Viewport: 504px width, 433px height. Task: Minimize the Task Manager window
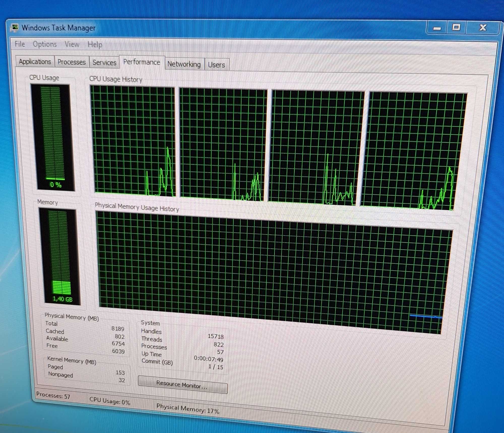point(437,28)
